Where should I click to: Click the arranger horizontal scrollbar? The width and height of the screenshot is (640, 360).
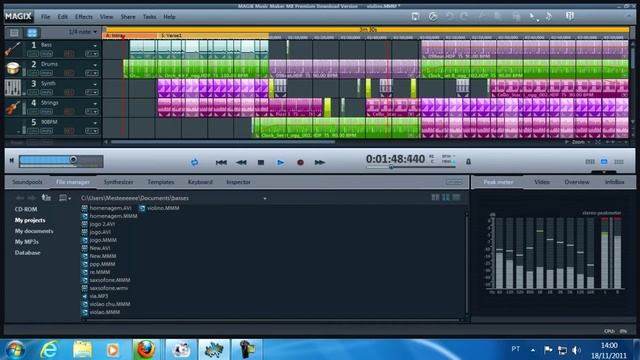[223, 142]
